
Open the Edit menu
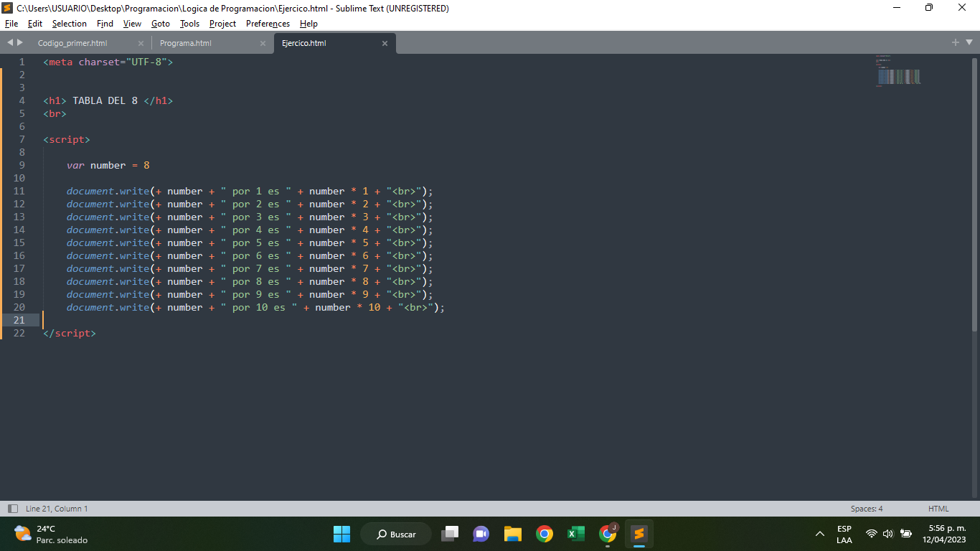(x=35, y=24)
